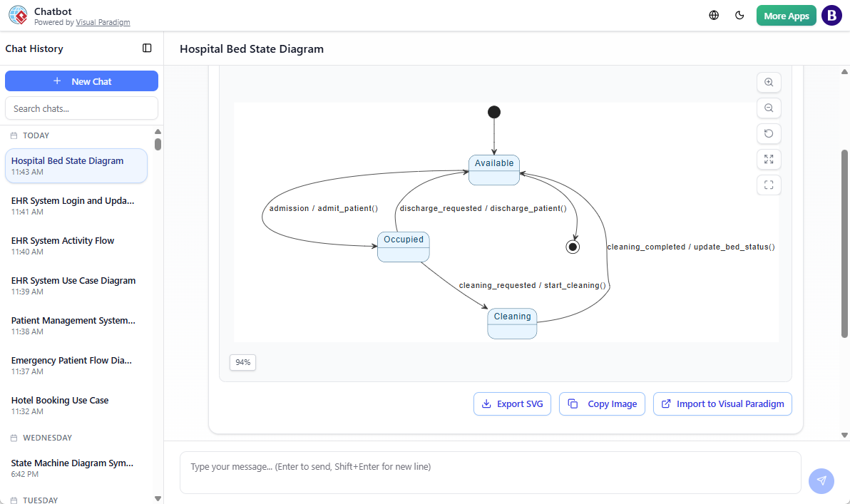This screenshot has height=504, width=850.
Task: Click the diagram zoom in icon
Action: pyautogui.click(x=769, y=82)
